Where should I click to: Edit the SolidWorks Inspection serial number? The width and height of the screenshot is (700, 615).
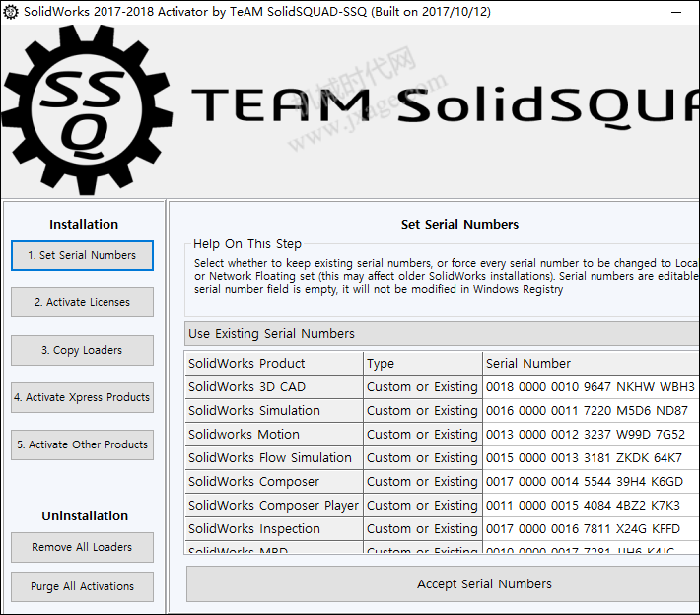pos(592,529)
